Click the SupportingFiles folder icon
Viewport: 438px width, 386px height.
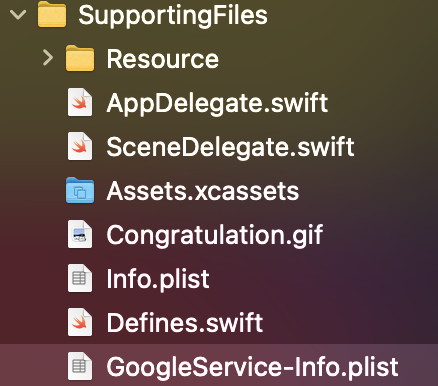52,14
